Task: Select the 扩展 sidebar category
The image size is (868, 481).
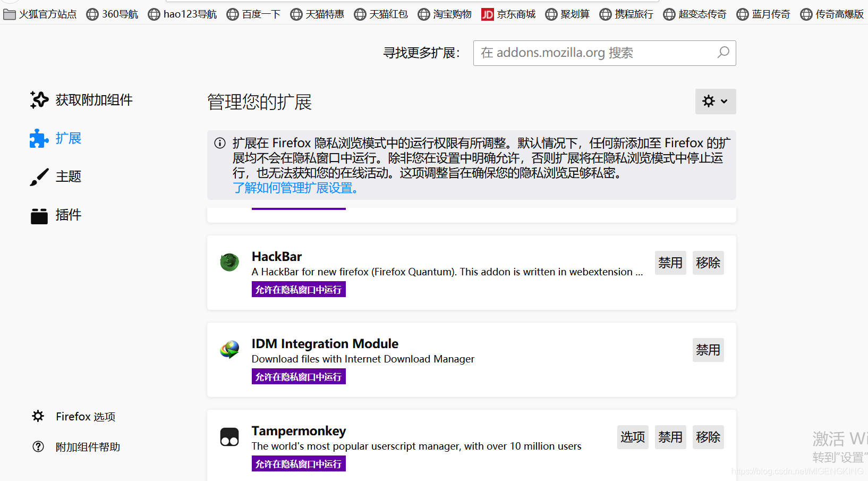Action: tap(56, 138)
